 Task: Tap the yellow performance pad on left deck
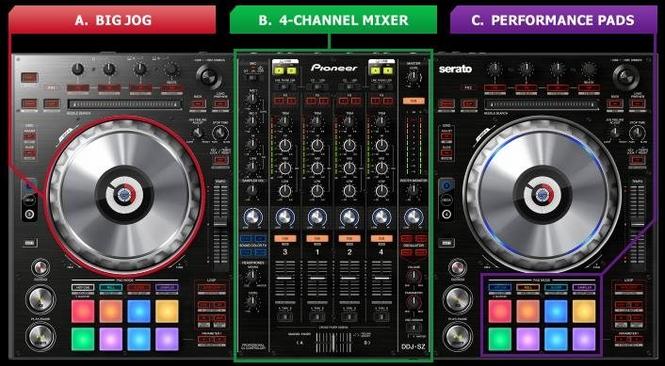167,311
